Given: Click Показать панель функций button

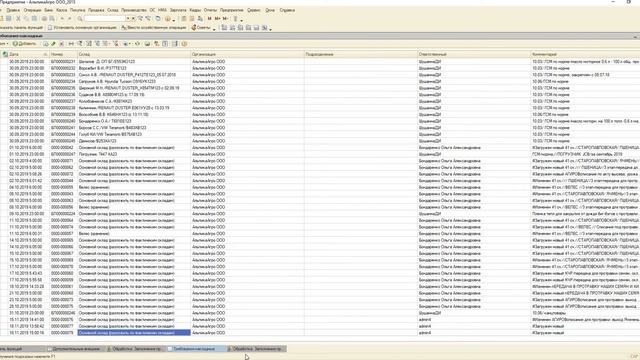Looking at the screenshot, I should point(21,28).
